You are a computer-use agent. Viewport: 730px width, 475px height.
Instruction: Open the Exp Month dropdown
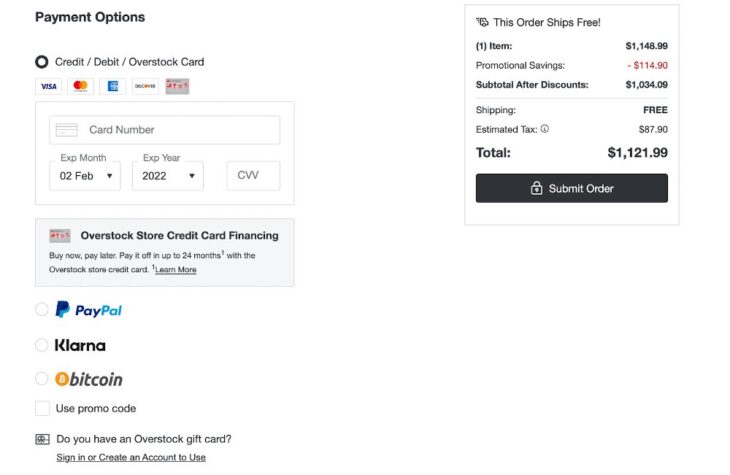[x=85, y=176]
